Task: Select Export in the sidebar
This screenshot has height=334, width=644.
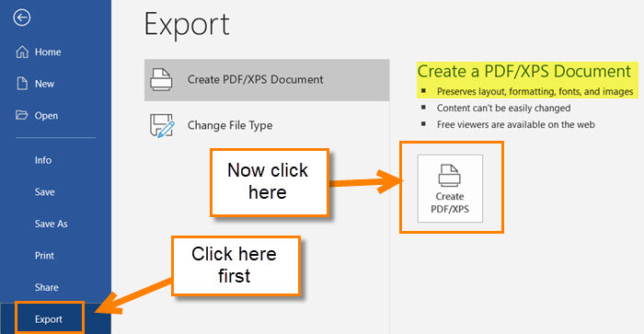Action: [x=49, y=319]
